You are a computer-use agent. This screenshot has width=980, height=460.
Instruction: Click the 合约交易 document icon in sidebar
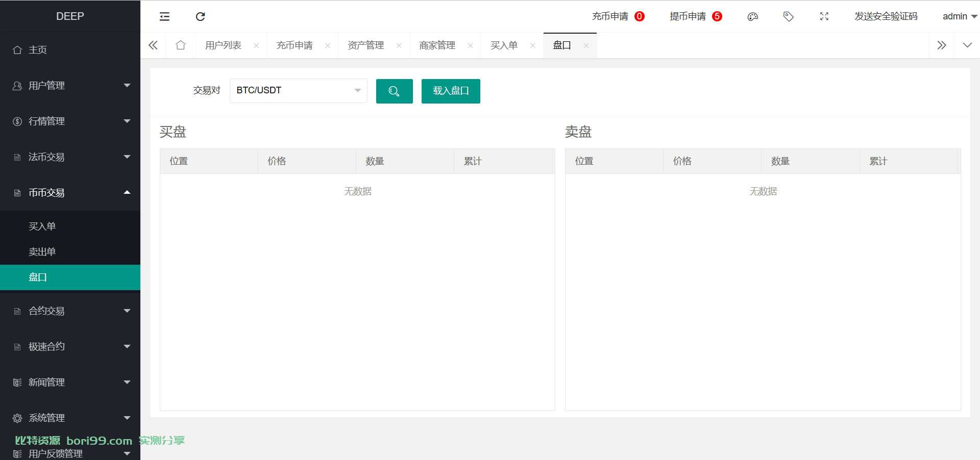click(x=17, y=311)
